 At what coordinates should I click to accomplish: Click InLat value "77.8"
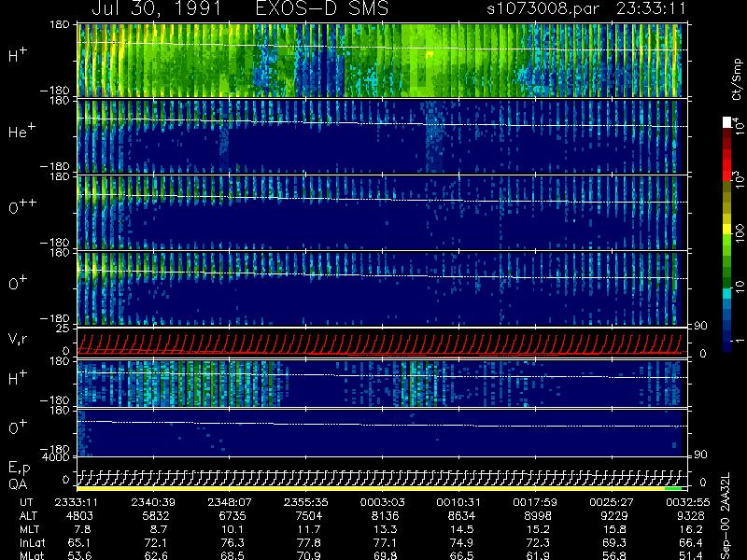point(309,543)
